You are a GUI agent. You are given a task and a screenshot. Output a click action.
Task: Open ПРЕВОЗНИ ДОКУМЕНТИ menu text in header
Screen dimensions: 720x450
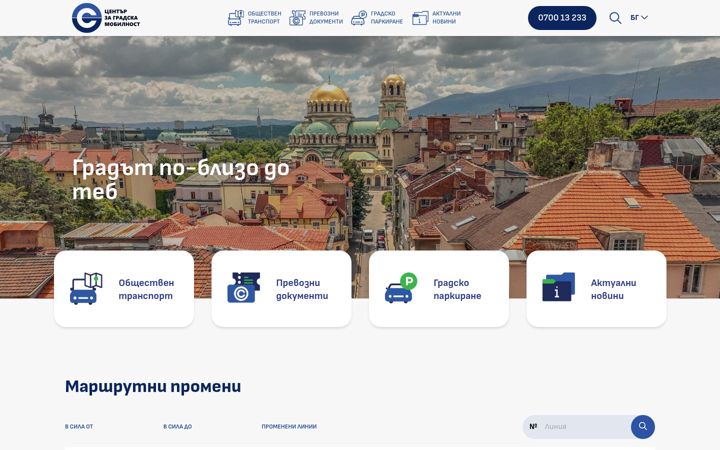(x=326, y=17)
